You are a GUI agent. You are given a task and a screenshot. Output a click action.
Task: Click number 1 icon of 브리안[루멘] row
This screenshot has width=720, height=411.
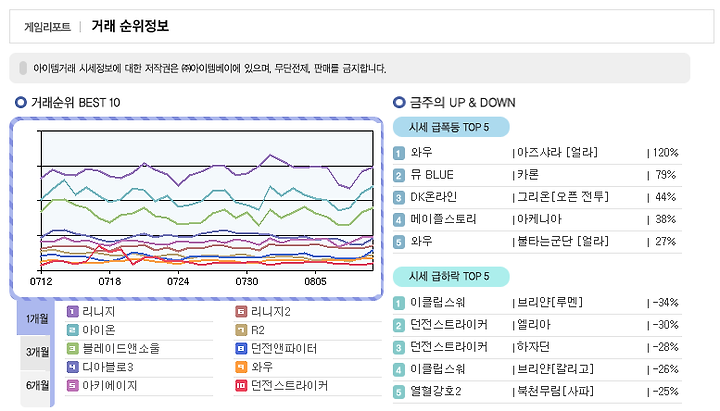point(399,303)
